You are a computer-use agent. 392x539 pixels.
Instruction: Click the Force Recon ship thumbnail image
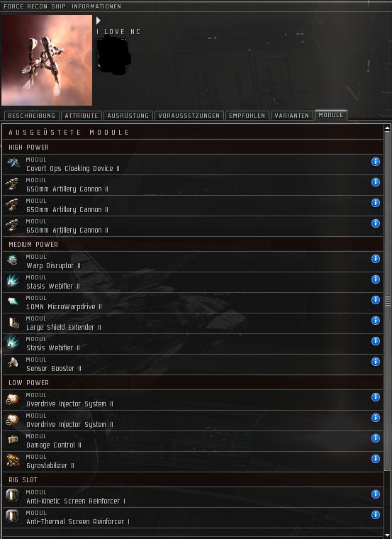pyautogui.click(x=47, y=60)
